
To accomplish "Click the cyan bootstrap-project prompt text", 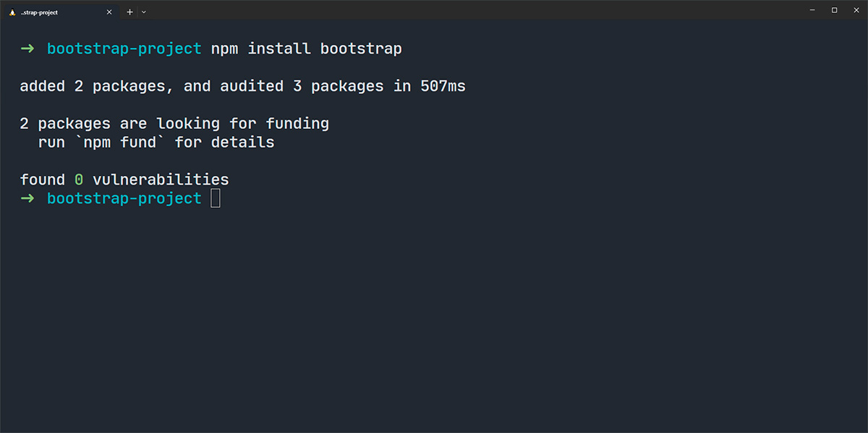I will (124, 49).
